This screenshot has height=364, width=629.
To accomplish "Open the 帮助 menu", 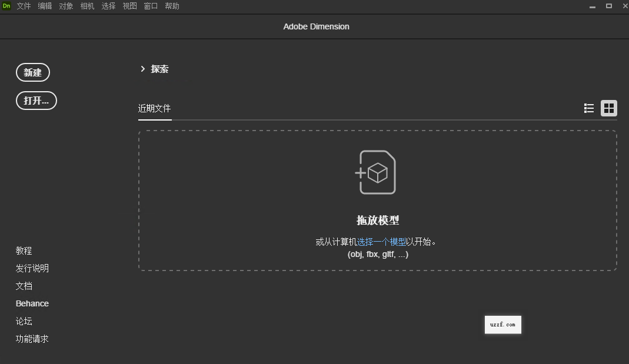I will tap(172, 6).
